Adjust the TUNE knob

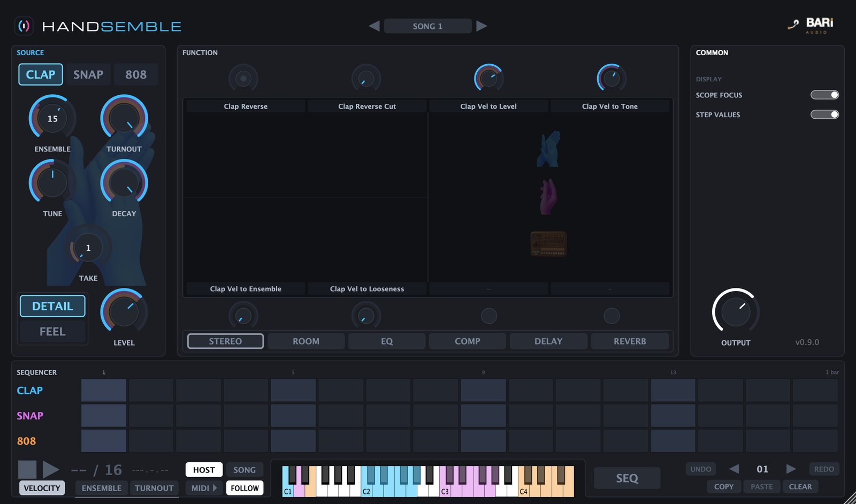point(52,183)
